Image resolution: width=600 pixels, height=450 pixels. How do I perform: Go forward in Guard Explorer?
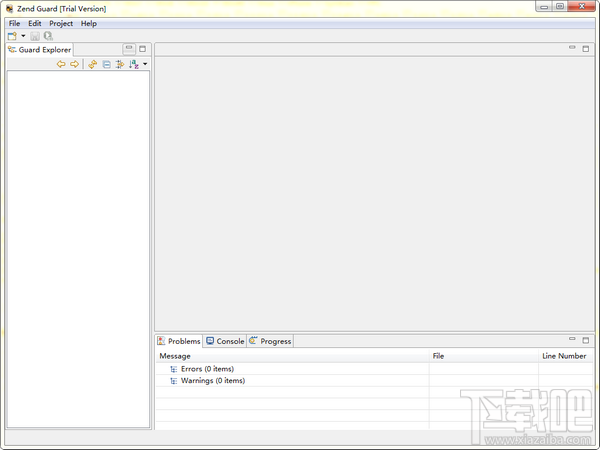click(75, 64)
